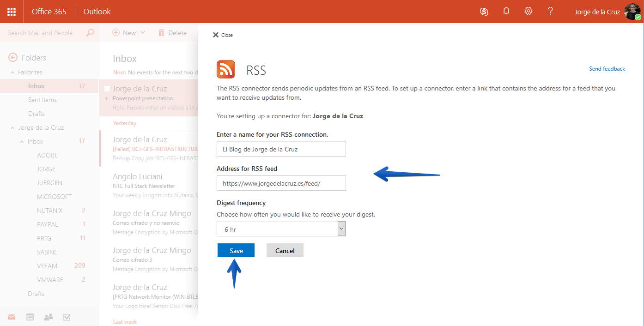Switch to the Mail view icon
644x326 pixels.
click(12, 317)
